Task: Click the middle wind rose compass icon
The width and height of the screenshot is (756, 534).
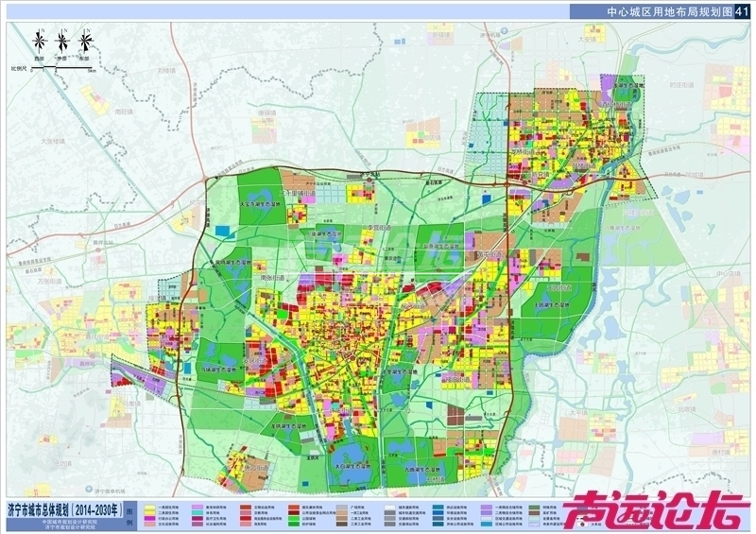Action: point(62,42)
